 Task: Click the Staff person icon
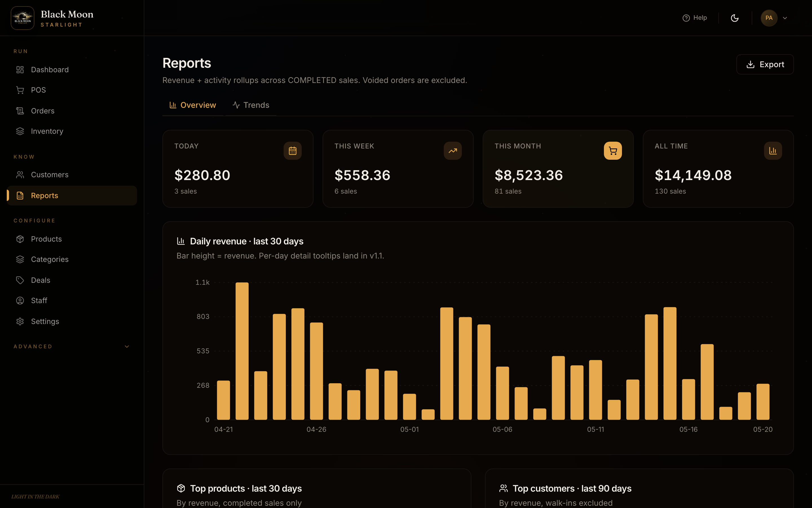coord(20,300)
